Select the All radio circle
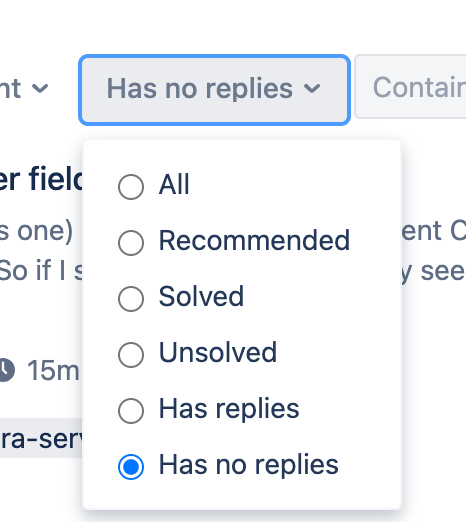Image resolution: width=466 pixels, height=522 pixels. (x=131, y=187)
